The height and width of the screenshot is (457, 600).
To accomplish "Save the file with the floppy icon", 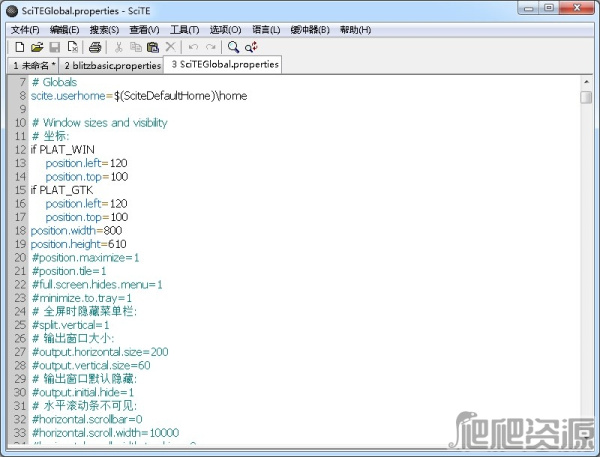I will tap(55, 47).
